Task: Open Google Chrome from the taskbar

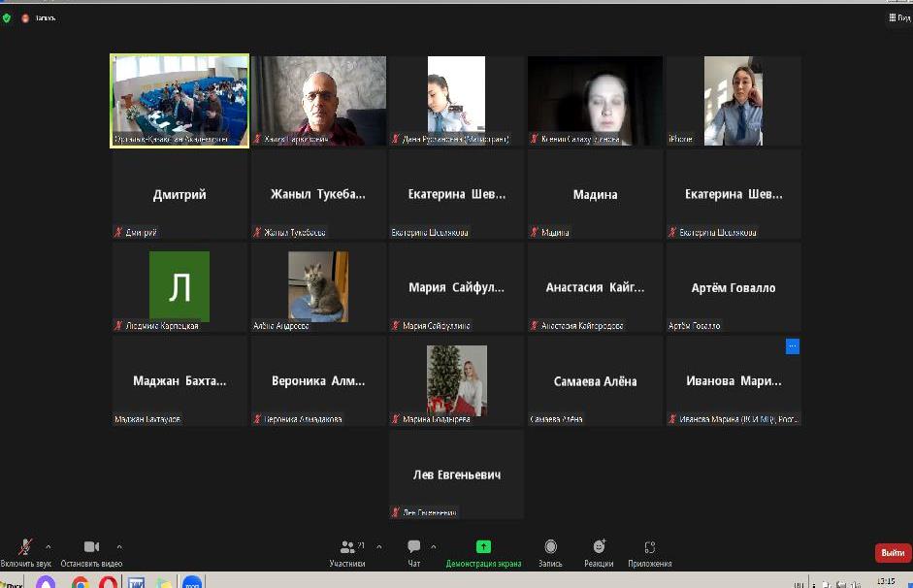Action: click(80, 582)
